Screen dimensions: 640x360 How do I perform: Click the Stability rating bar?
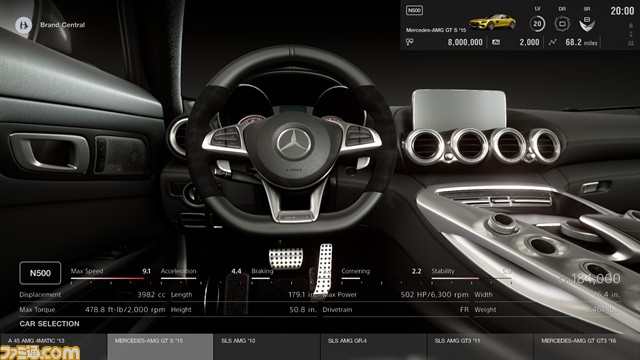point(471,279)
